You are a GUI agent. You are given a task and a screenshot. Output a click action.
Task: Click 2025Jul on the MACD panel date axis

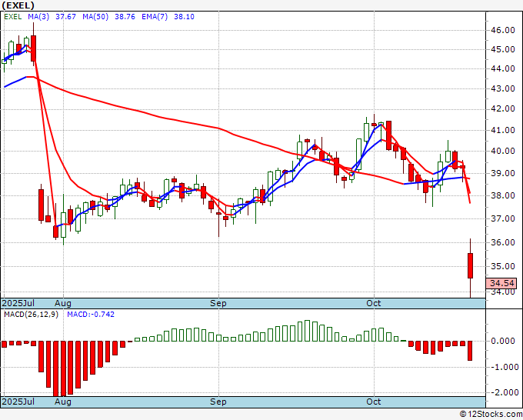click(18, 402)
